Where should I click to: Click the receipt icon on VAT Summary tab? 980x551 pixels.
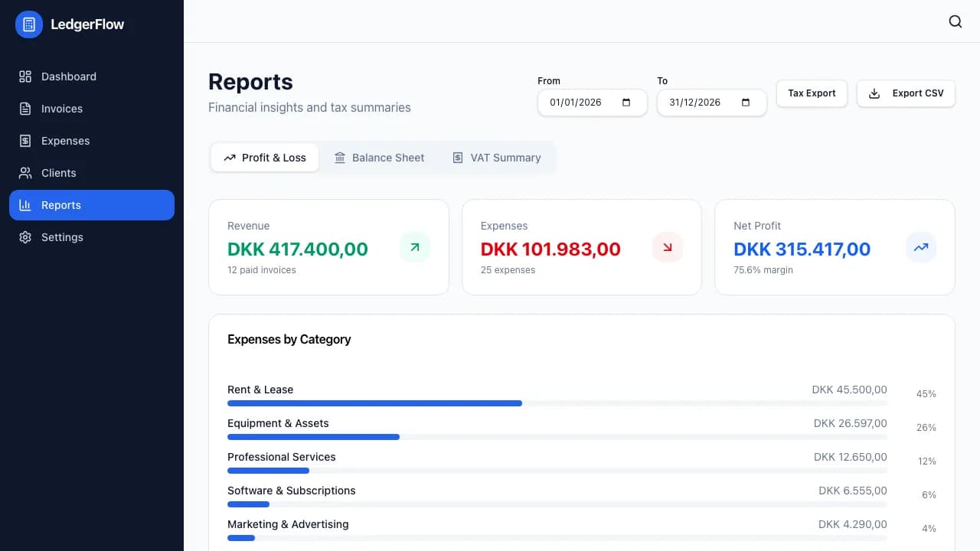pyautogui.click(x=458, y=158)
